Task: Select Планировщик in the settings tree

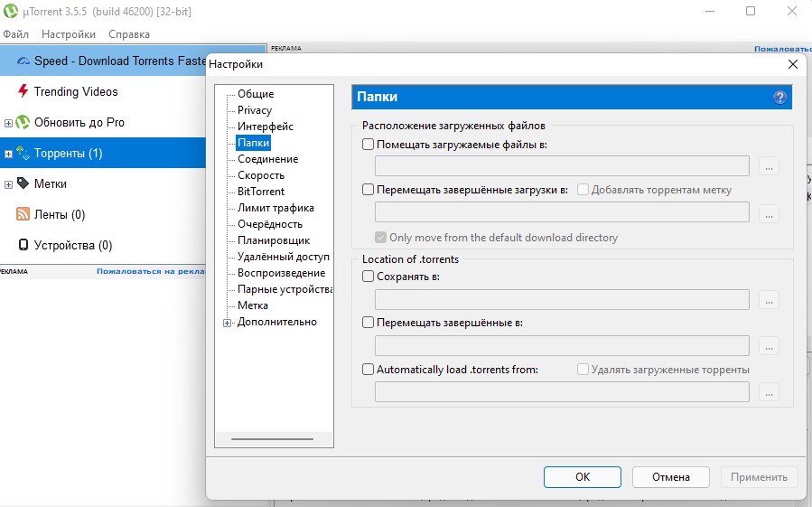Action: point(274,240)
